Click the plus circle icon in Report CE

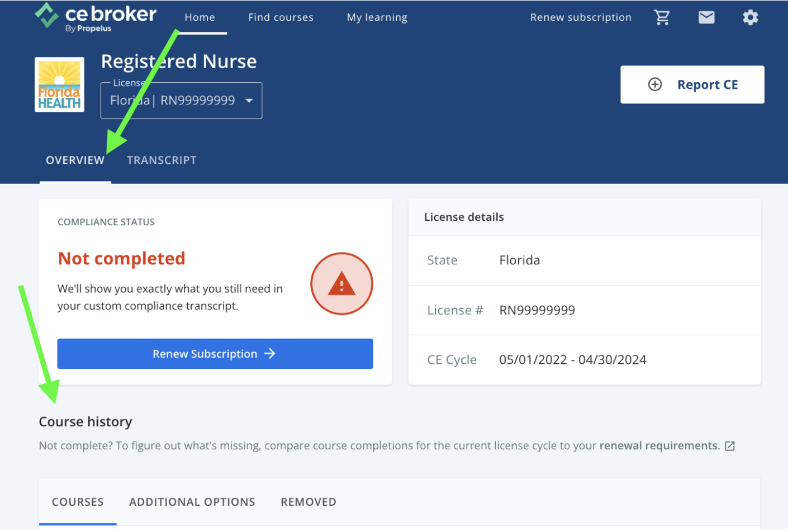coord(654,84)
